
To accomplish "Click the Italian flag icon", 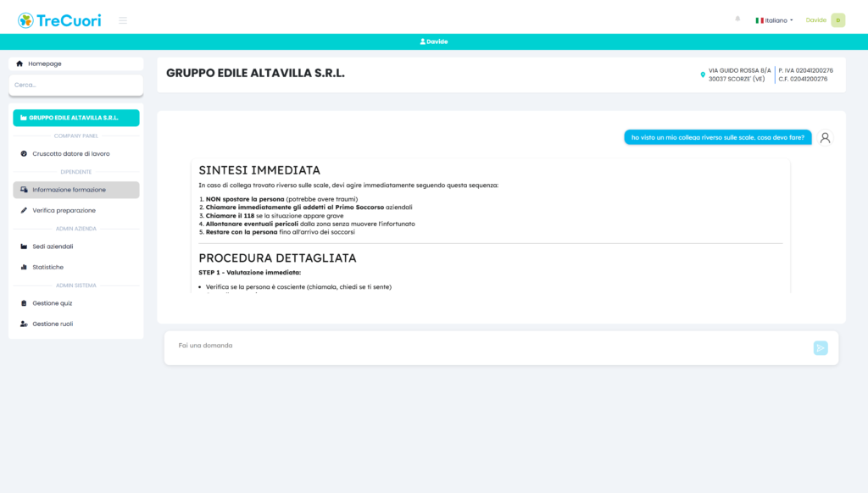I will coord(759,20).
